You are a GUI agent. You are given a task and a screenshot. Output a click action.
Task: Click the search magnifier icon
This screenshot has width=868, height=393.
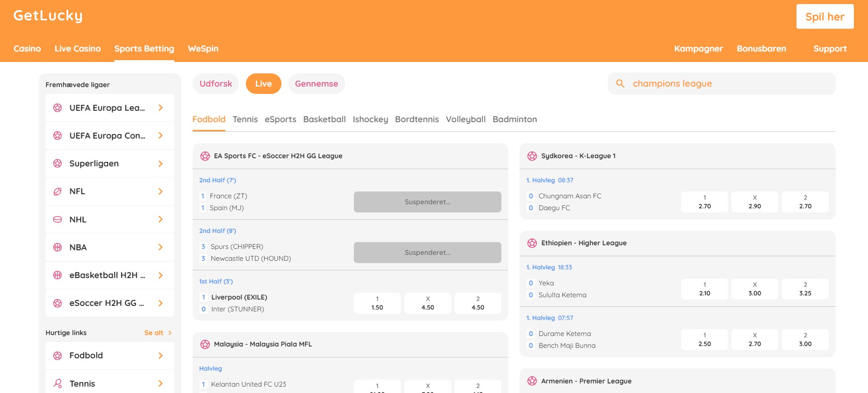(x=620, y=83)
